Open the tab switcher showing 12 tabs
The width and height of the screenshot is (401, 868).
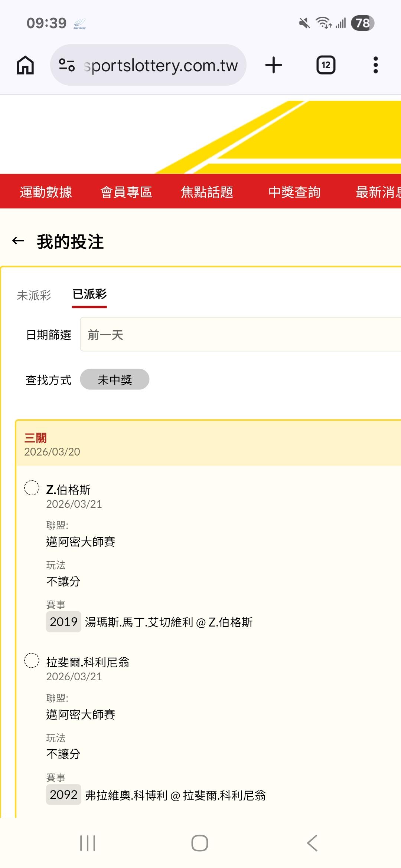click(x=326, y=65)
